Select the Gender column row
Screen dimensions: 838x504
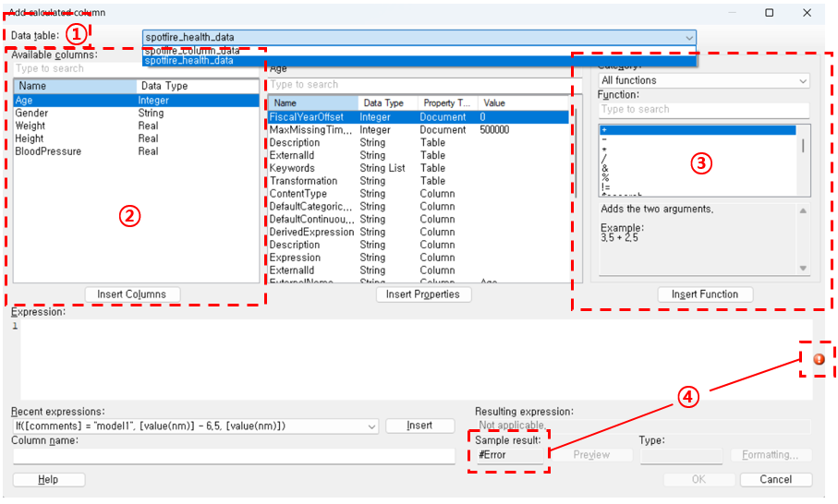(x=137, y=114)
